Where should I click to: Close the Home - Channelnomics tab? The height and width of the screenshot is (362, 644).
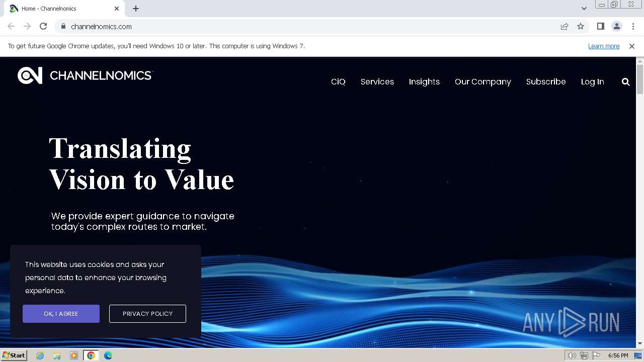(x=117, y=9)
